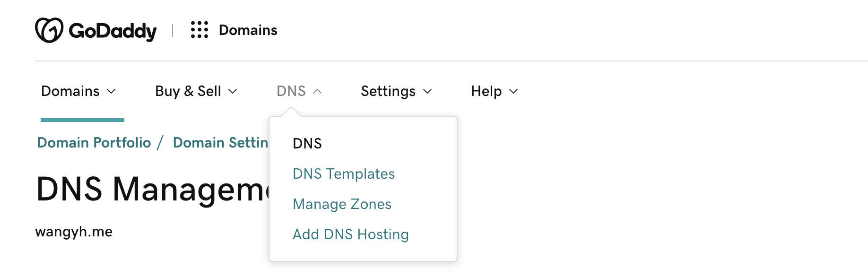Open the Buy & Sell menu
868x278 pixels.
(188, 91)
